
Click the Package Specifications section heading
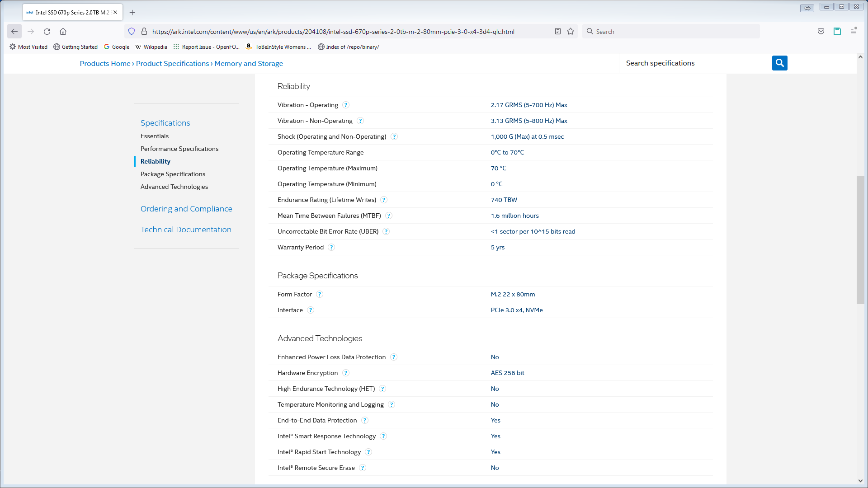(x=318, y=276)
